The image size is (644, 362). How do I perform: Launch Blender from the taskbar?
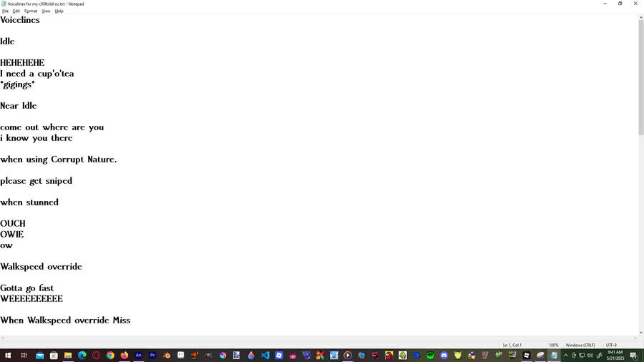pos(167,356)
